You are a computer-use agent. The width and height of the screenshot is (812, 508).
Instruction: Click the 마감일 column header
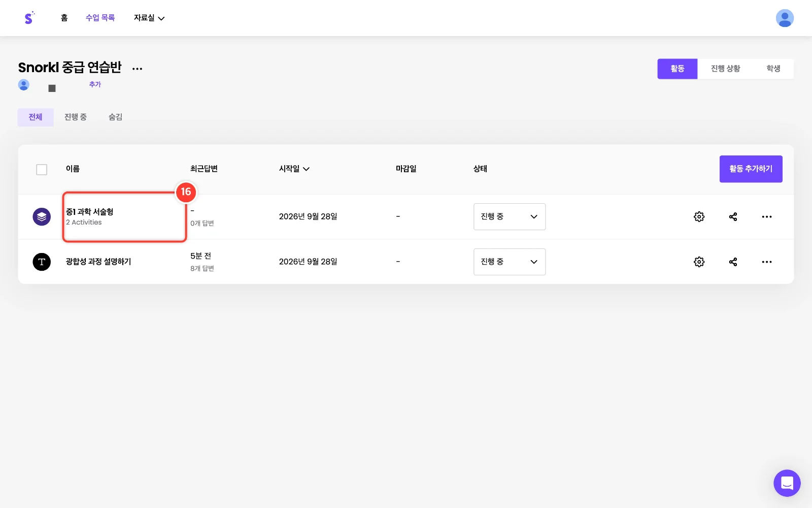[406, 169]
